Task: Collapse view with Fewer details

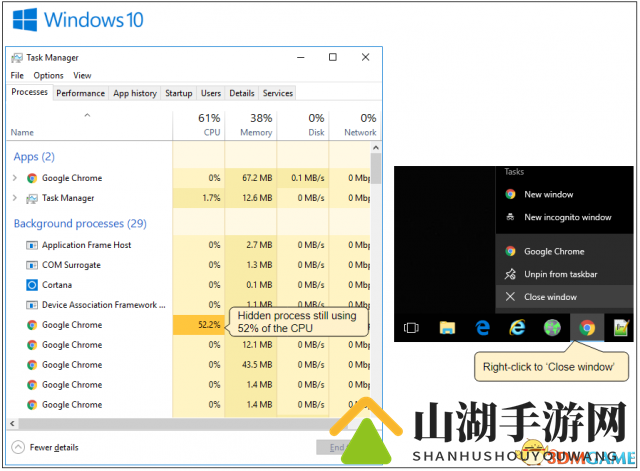Action: click(x=45, y=447)
